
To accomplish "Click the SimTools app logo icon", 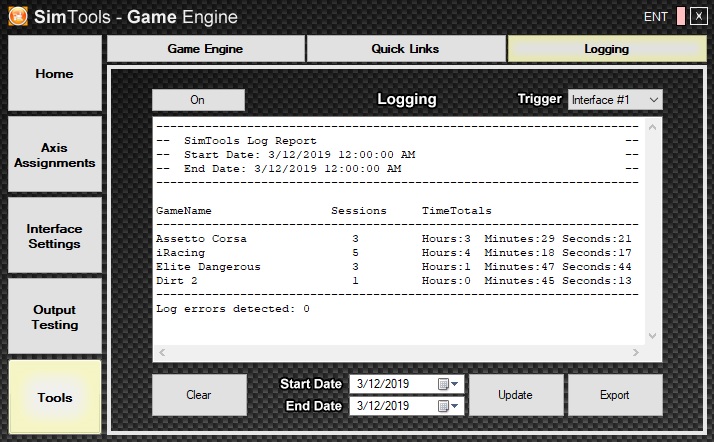I will pos(18,17).
